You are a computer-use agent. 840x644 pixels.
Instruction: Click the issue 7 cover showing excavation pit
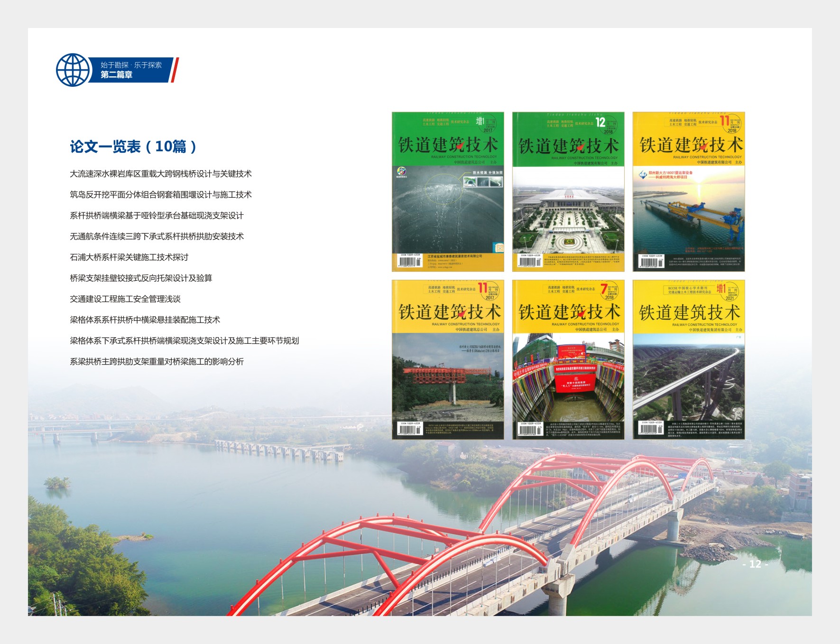pyautogui.click(x=568, y=359)
